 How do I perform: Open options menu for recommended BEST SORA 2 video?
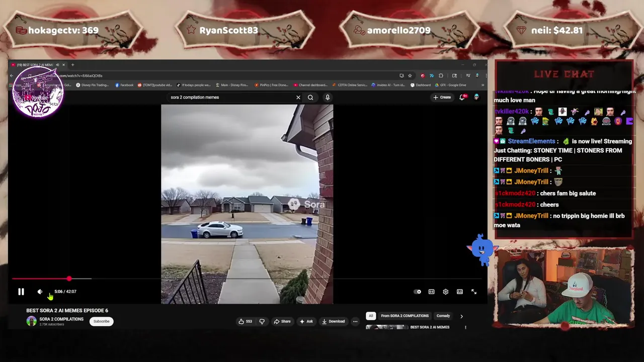[465, 327]
